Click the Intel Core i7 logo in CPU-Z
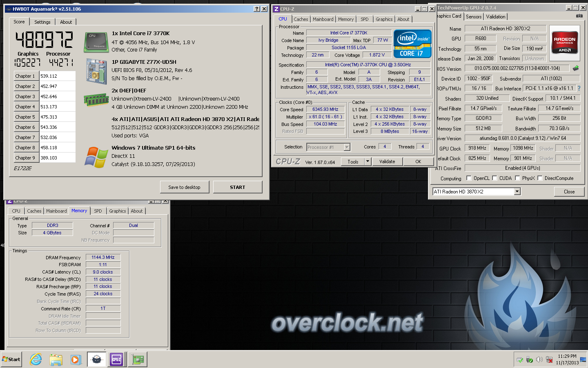This screenshot has height=368, width=588. (412, 44)
